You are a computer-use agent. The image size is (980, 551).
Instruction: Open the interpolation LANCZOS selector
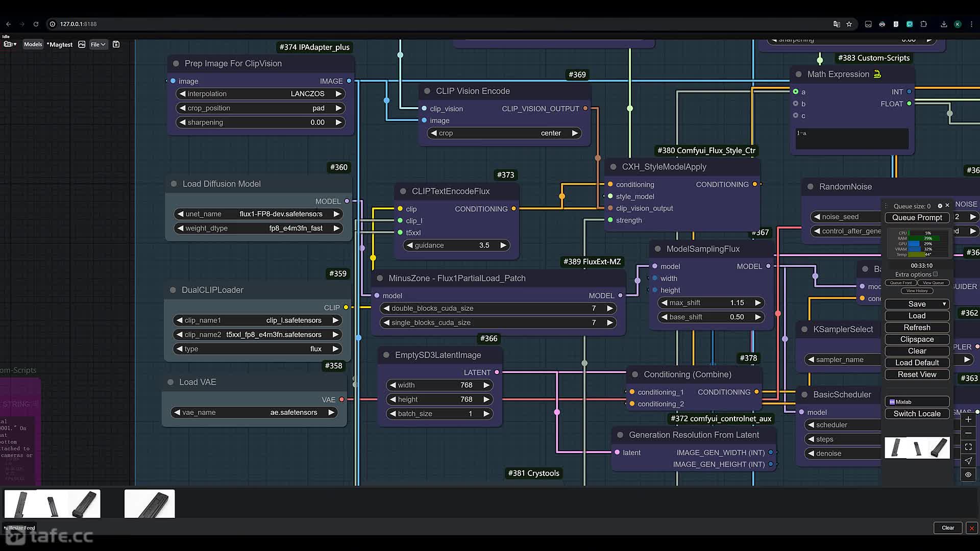coord(260,94)
